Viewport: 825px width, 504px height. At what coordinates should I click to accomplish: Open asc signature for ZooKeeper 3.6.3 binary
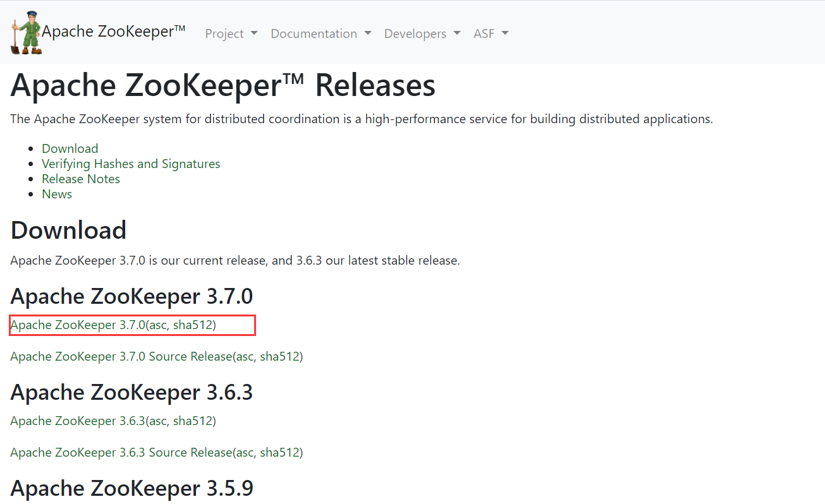(158, 421)
